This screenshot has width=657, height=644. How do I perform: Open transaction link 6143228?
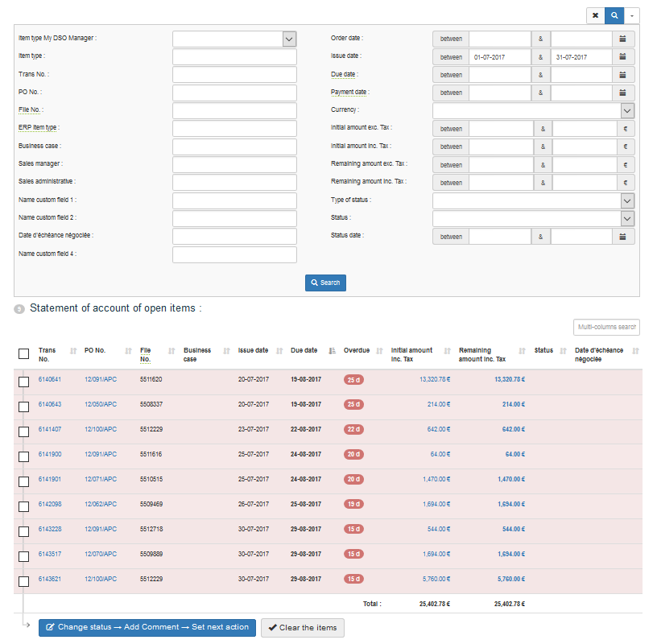(50, 529)
